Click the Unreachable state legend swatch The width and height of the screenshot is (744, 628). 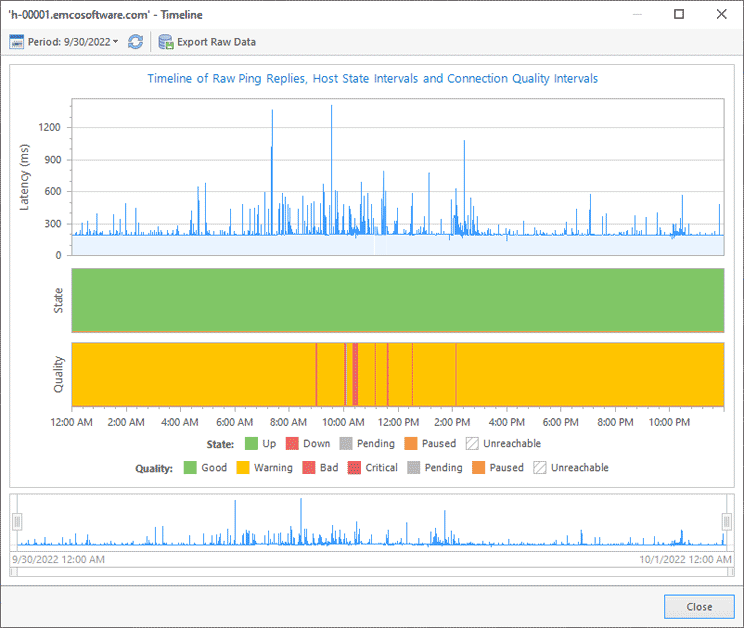click(x=471, y=443)
